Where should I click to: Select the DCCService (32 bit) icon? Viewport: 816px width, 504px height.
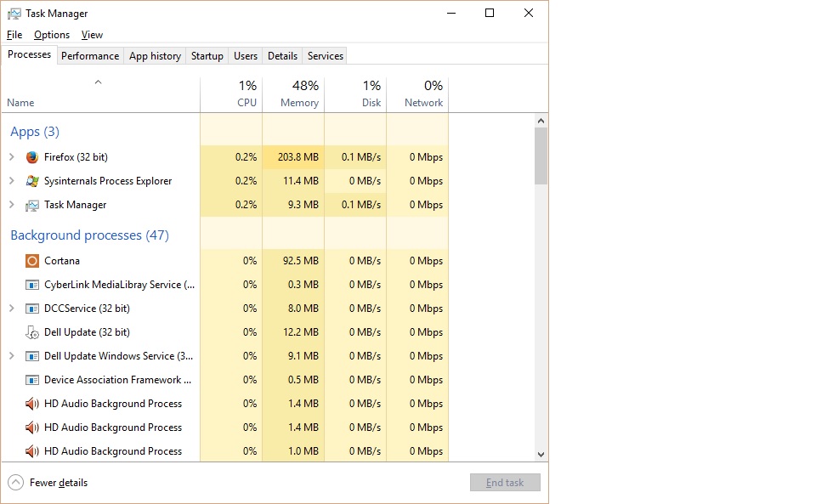32,309
